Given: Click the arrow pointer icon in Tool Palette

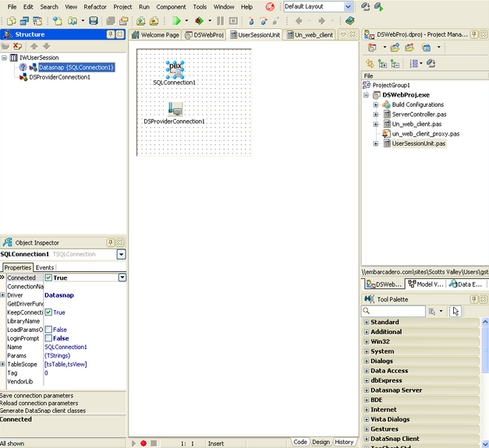Looking at the screenshot, I should pos(455,311).
